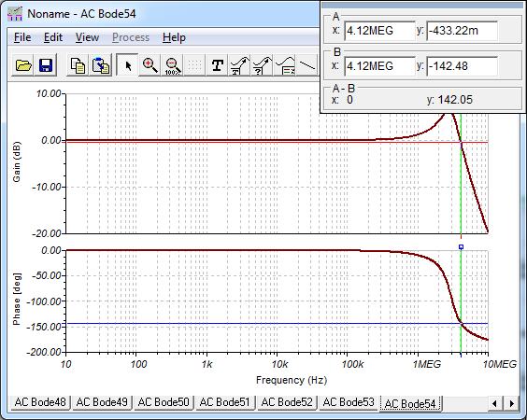Select the AC Bode54 tab
The image size is (527, 420).
[x=410, y=403]
